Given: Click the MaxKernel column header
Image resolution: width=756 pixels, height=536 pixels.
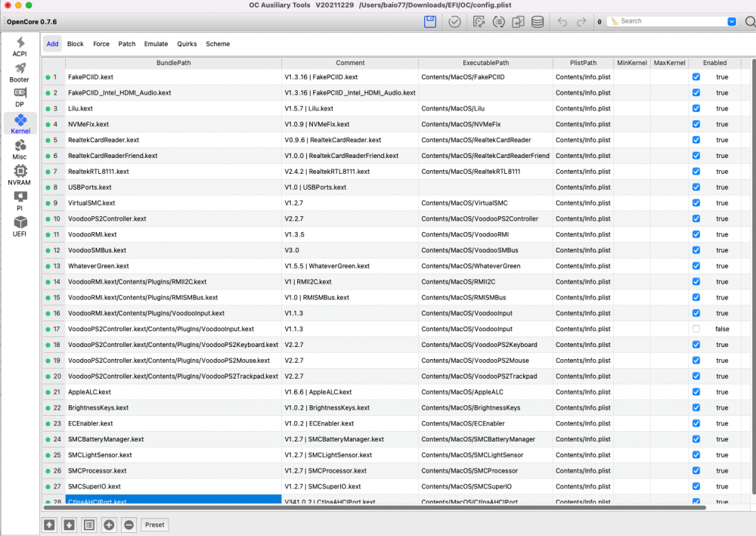Looking at the screenshot, I should [669, 63].
